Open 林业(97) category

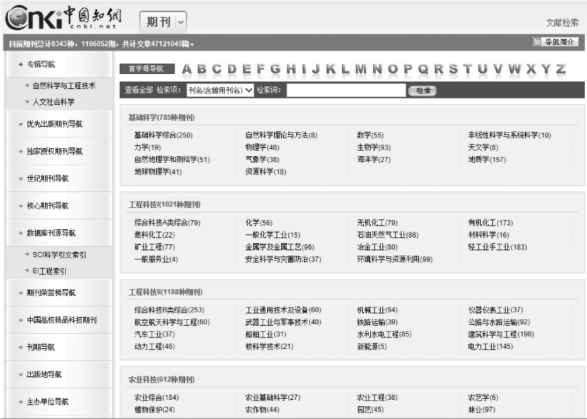click(x=481, y=410)
